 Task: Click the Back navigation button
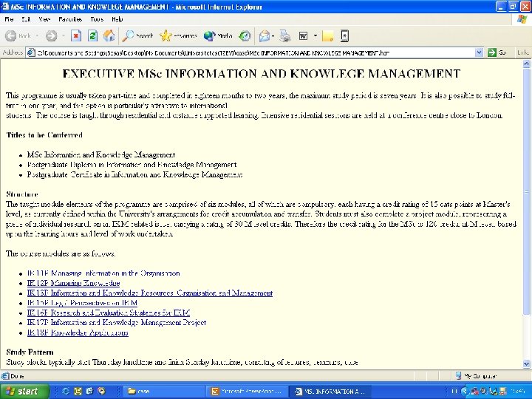pos(18,35)
